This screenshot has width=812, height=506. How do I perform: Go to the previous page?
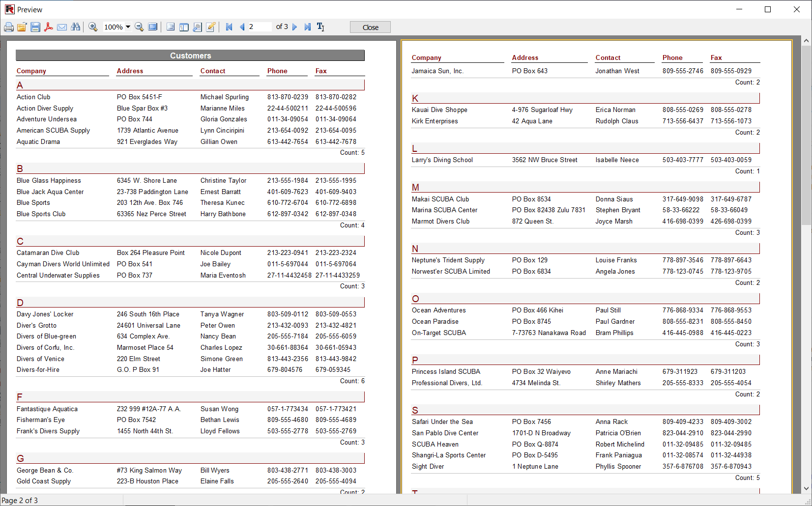pyautogui.click(x=242, y=27)
